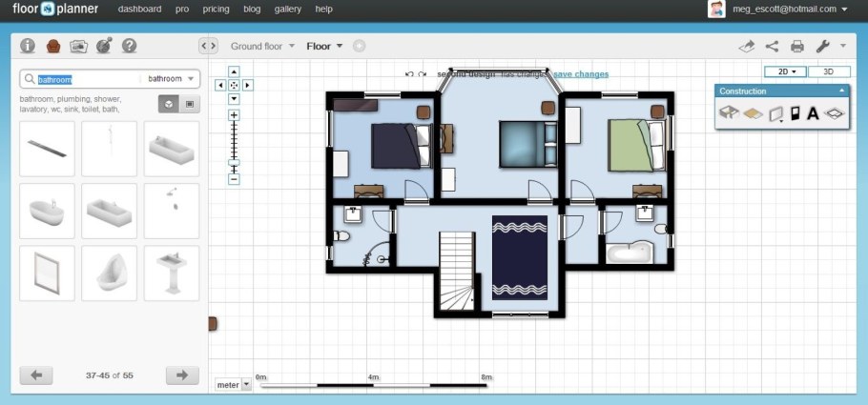The height and width of the screenshot is (405, 868).
Task: Open the help question mark icon
Action: [130, 46]
